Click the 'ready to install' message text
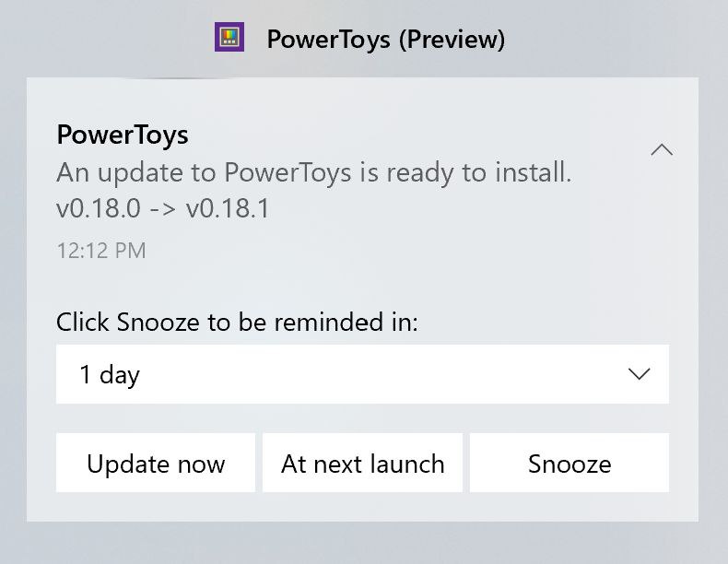 pyautogui.click(x=478, y=172)
